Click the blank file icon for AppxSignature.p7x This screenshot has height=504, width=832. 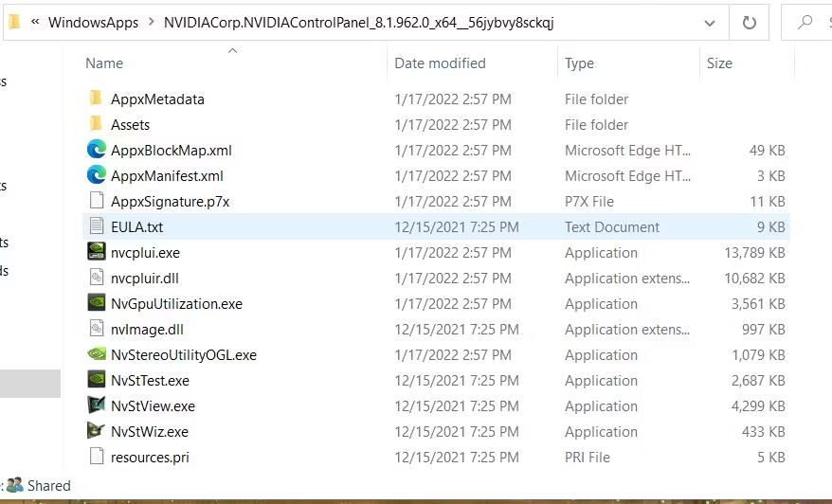pyautogui.click(x=97, y=201)
